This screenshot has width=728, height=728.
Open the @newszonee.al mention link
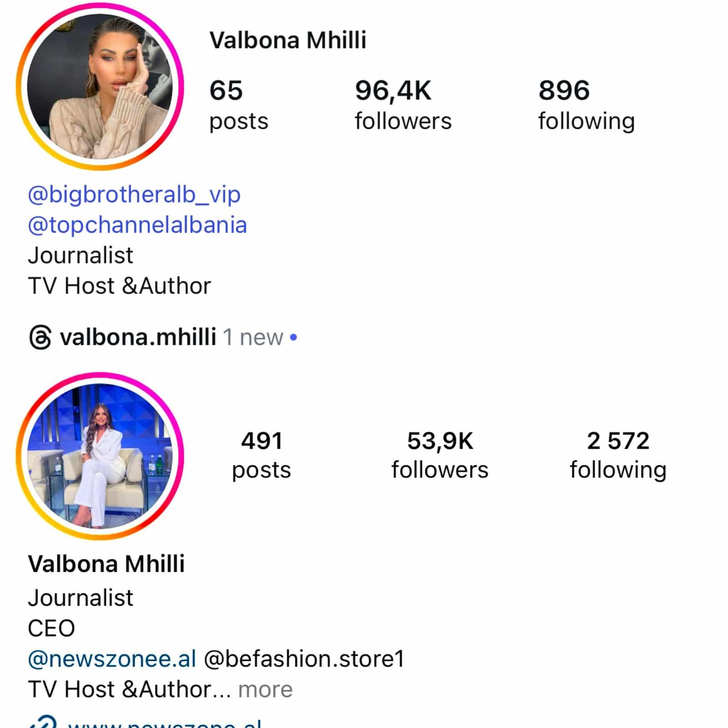tap(112, 659)
